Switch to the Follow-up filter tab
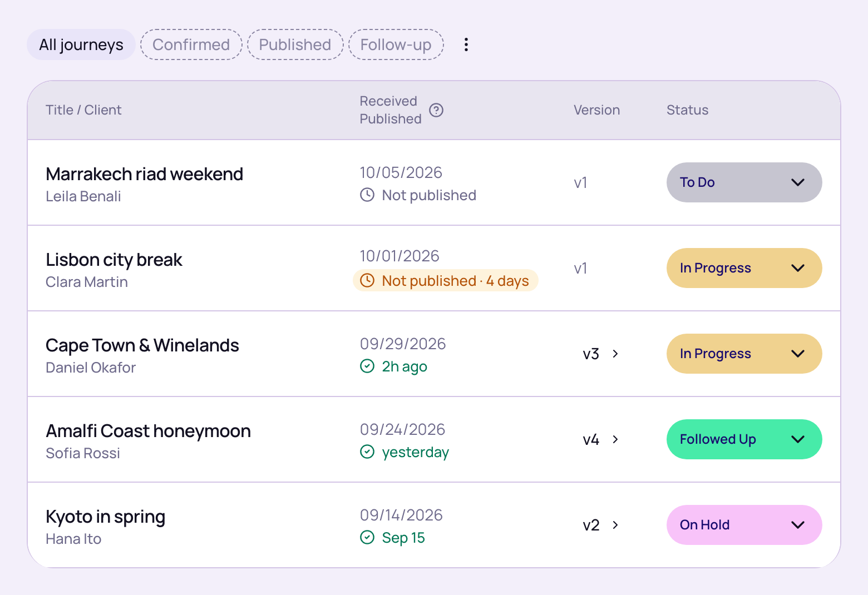Viewport: 868px width, 595px height. point(396,44)
